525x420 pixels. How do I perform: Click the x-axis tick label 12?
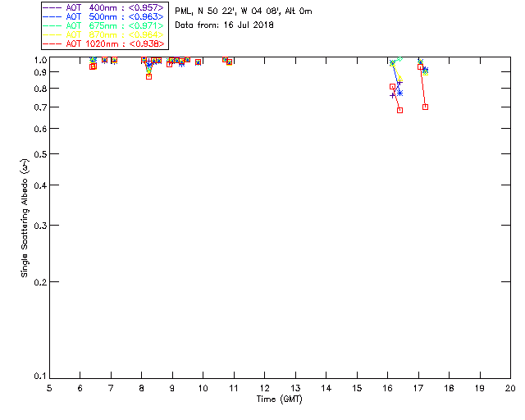point(264,389)
